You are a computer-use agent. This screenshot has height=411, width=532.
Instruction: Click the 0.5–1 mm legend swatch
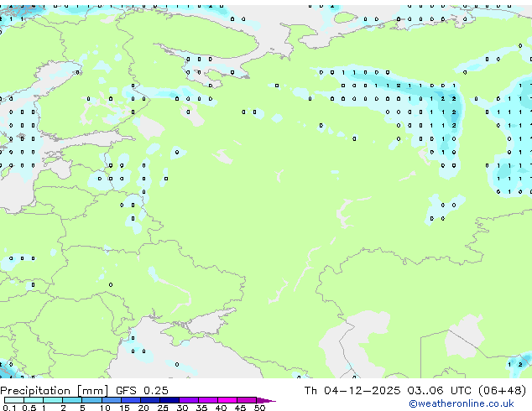34,400
